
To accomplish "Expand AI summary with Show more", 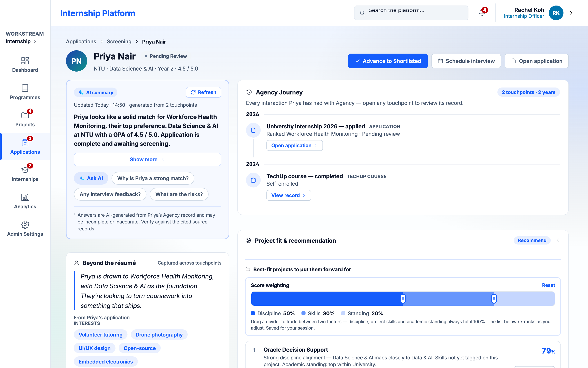I will coord(147,159).
